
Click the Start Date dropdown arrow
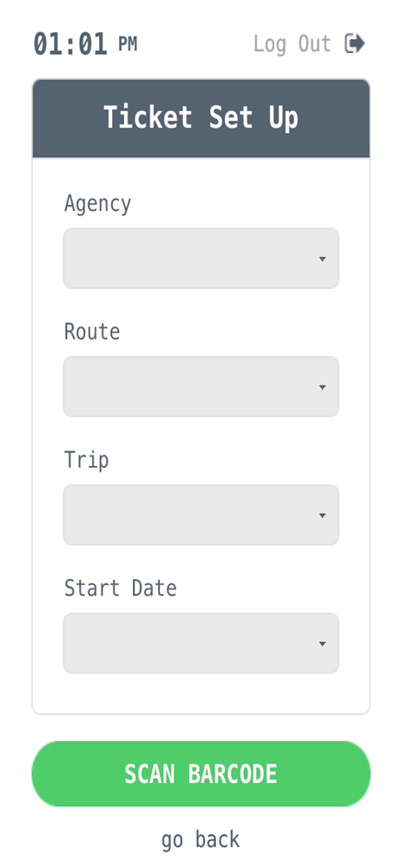[x=322, y=644]
